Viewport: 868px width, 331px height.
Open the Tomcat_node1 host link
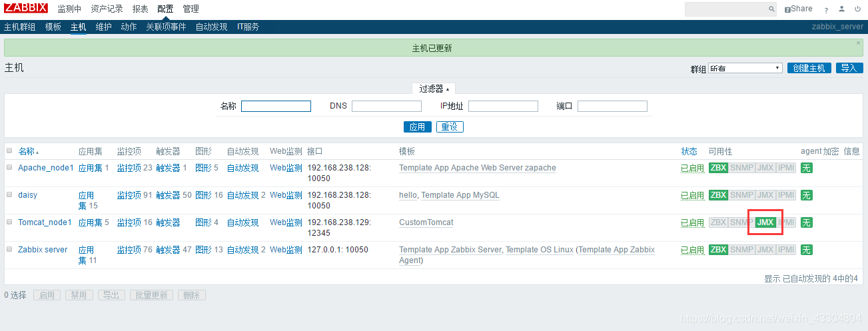(x=45, y=222)
